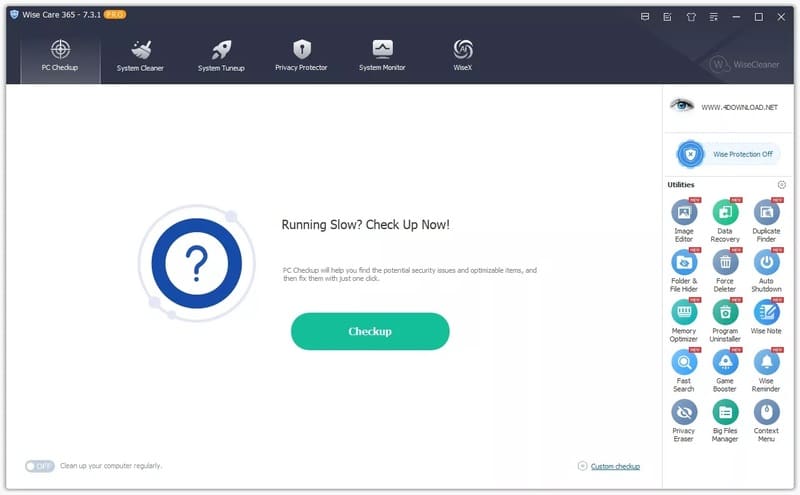Launch the Force Deleter utility
800x495 pixels.
coord(725,270)
